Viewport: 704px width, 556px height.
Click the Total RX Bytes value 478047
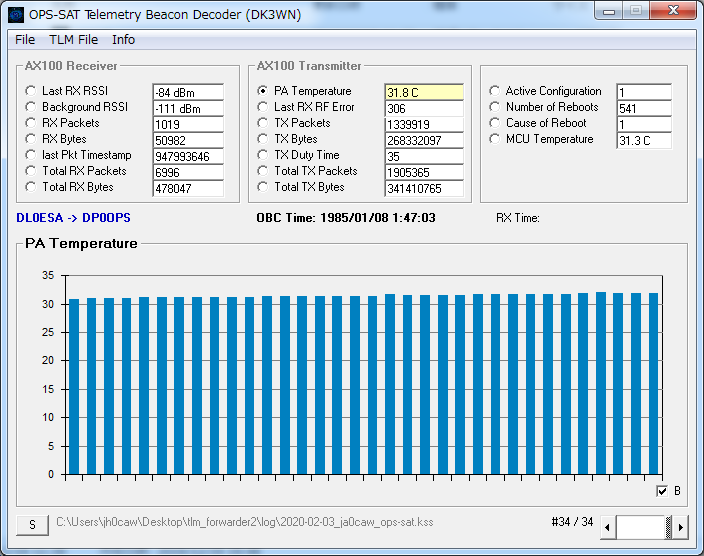188,189
